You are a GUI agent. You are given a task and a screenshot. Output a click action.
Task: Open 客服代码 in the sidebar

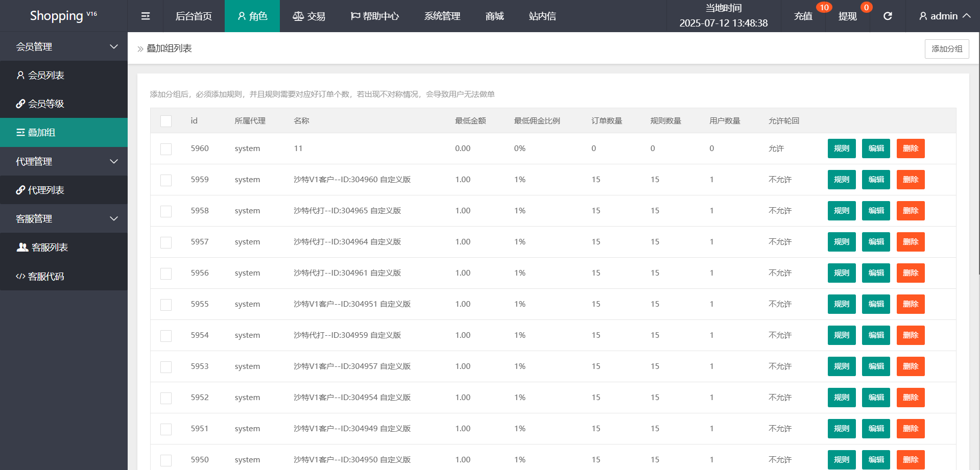(64, 276)
